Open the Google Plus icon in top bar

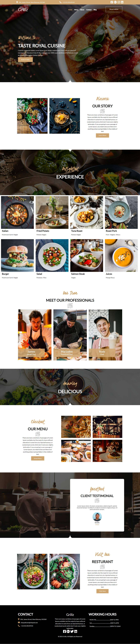click(x=115, y=2)
